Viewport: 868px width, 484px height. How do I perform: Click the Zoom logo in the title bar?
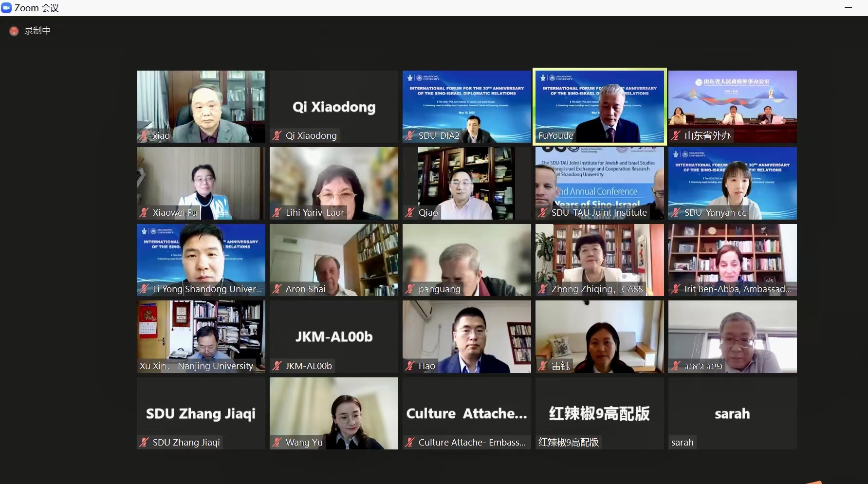(x=6, y=8)
